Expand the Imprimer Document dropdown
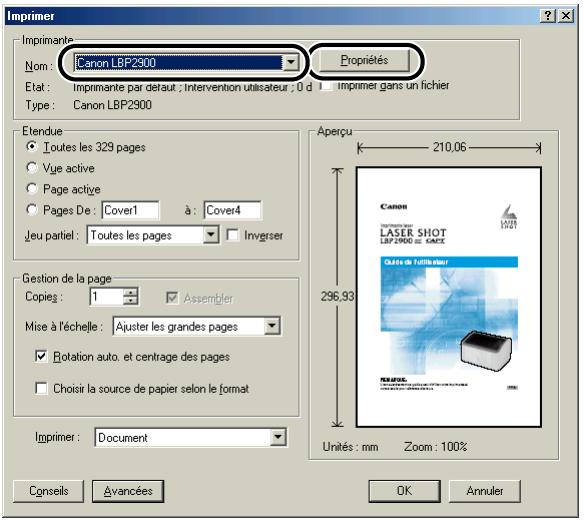 278,437
